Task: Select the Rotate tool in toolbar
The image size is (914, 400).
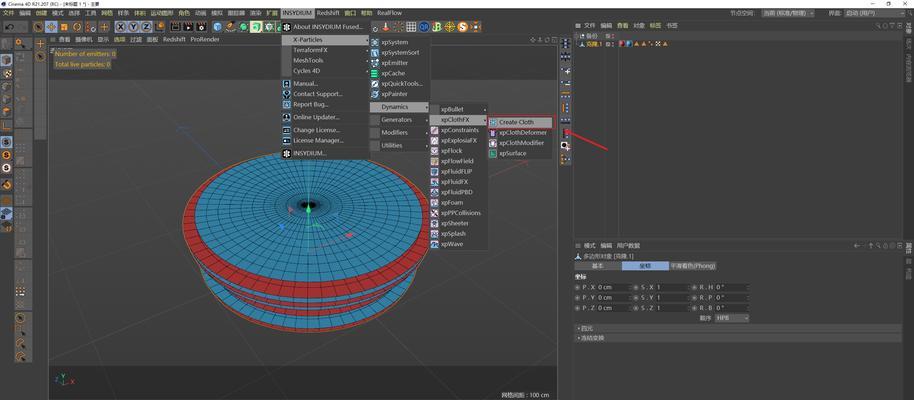Action: (x=77, y=27)
